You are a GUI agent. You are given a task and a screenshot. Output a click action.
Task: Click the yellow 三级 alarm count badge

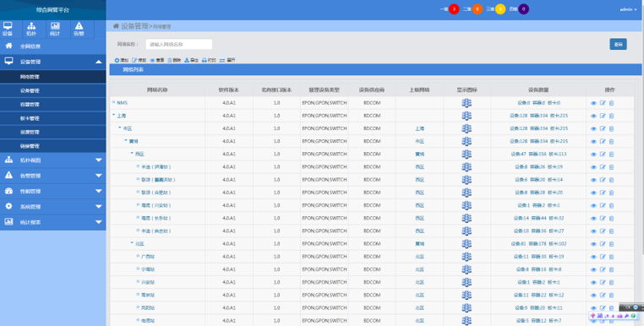pos(500,9)
